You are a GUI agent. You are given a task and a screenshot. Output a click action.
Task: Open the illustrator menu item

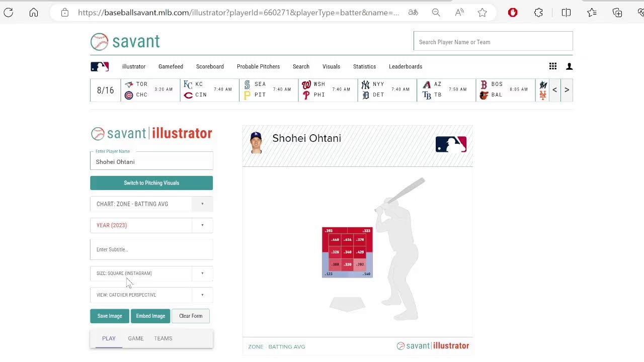click(x=134, y=66)
